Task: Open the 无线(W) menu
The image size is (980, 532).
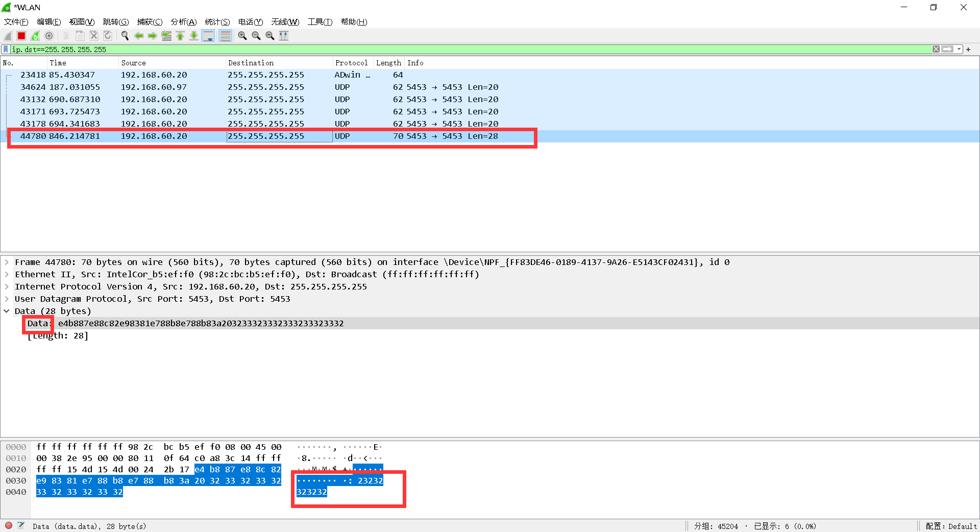Action: tap(285, 22)
